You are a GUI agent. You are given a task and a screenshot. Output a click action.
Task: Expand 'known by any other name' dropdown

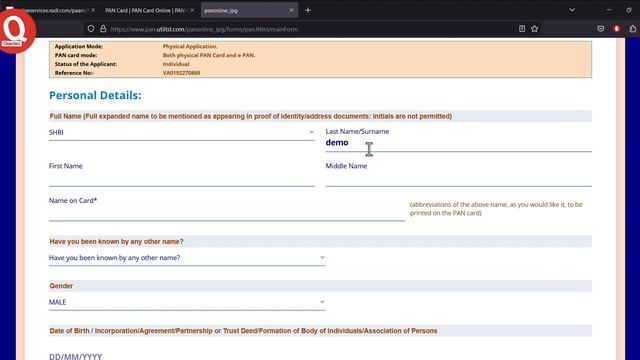(x=187, y=258)
